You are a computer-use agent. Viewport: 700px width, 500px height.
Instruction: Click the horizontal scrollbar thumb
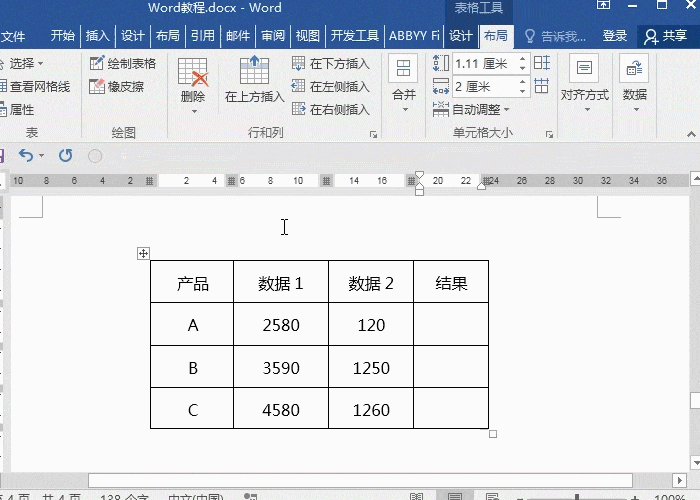coord(360,480)
